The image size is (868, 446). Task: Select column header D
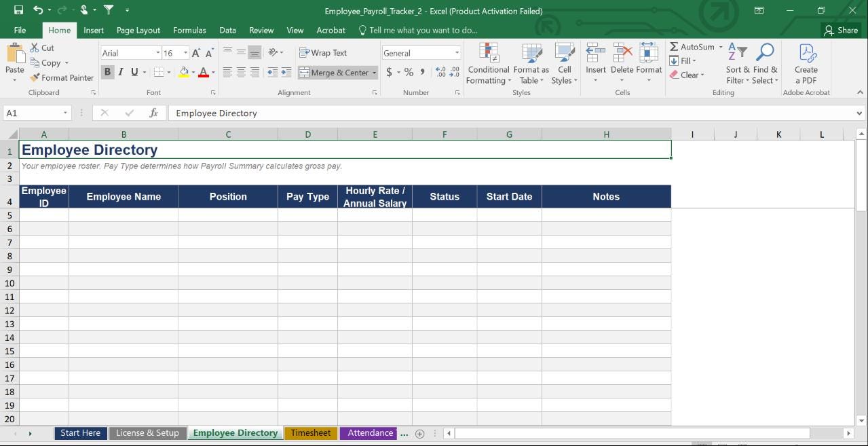[x=307, y=134]
